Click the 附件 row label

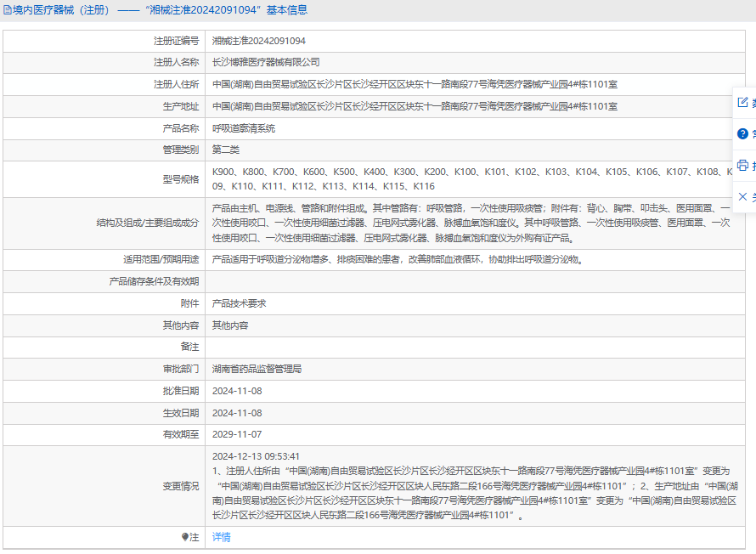[189, 303]
